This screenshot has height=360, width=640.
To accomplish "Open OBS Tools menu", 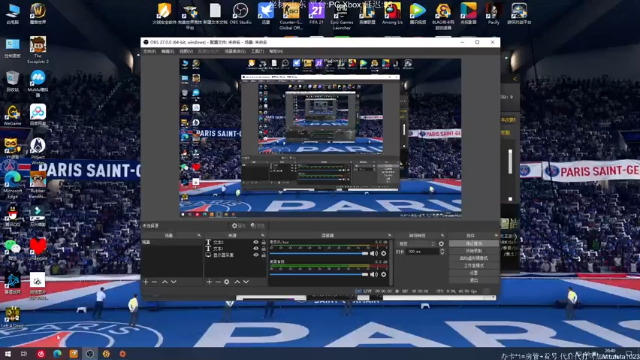I will [x=258, y=51].
